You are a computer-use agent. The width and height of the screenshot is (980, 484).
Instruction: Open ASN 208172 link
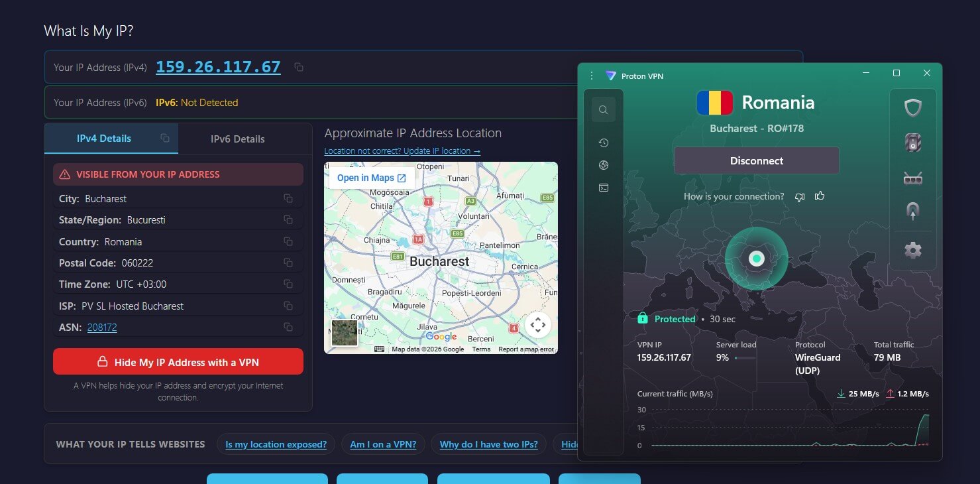click(x=102, y=327)
